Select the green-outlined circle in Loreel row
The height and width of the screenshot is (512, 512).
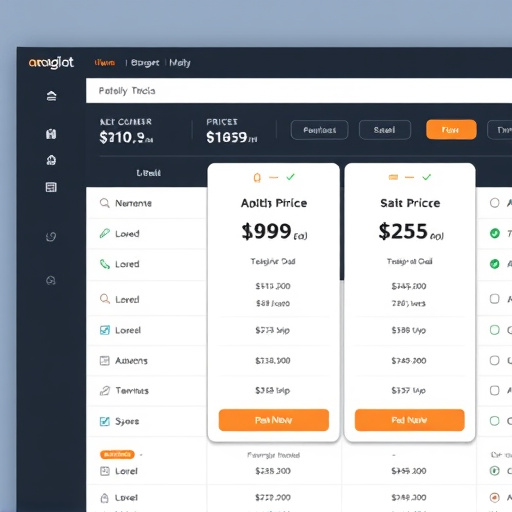(x=495, y=330)
